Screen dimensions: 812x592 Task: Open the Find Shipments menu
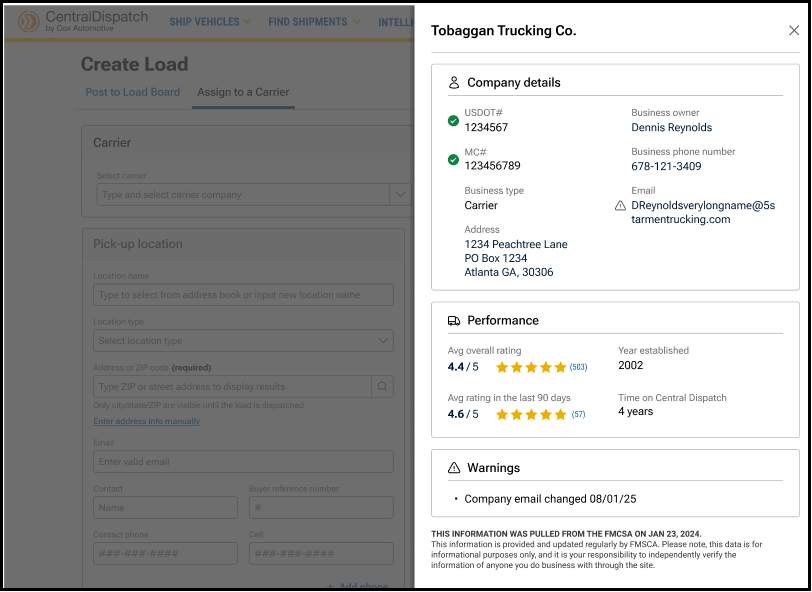pyautogui.click(x=314, y=22)
